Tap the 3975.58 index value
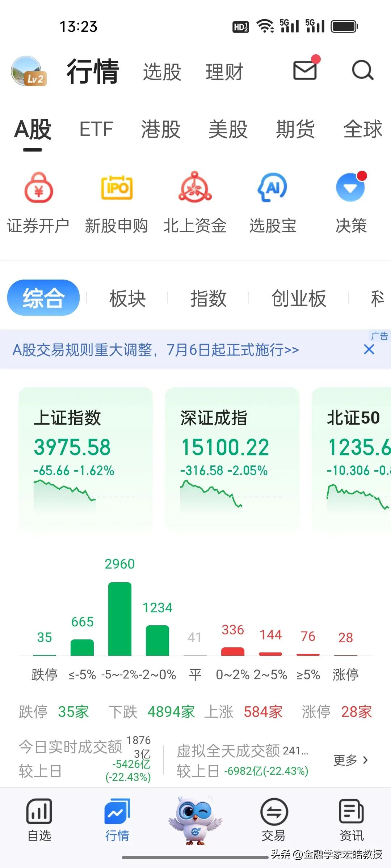Viewport: 391px width, 868px height. (72, 447)
